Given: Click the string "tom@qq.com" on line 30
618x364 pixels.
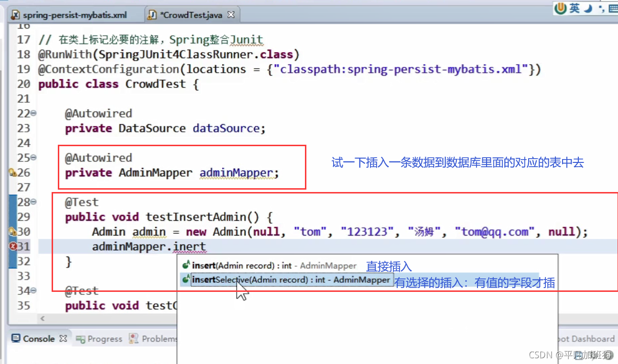Looking at the screenshot, I should [495, 232].
